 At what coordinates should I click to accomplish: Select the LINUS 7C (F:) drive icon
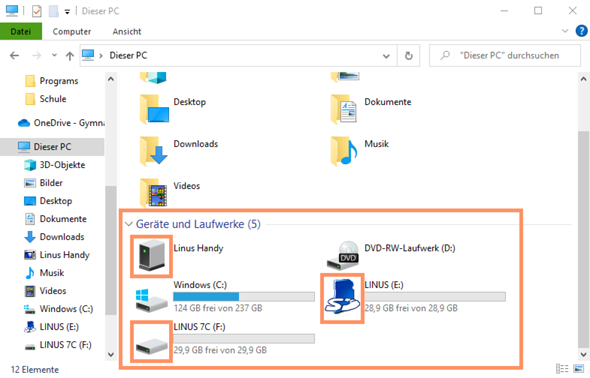(152, 345)
